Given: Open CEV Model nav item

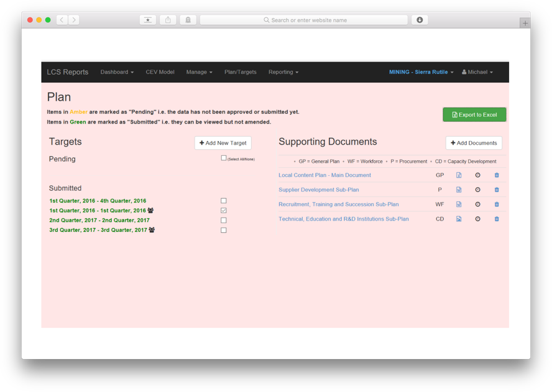Looking at the screenshot, I should tap(160, 72).
